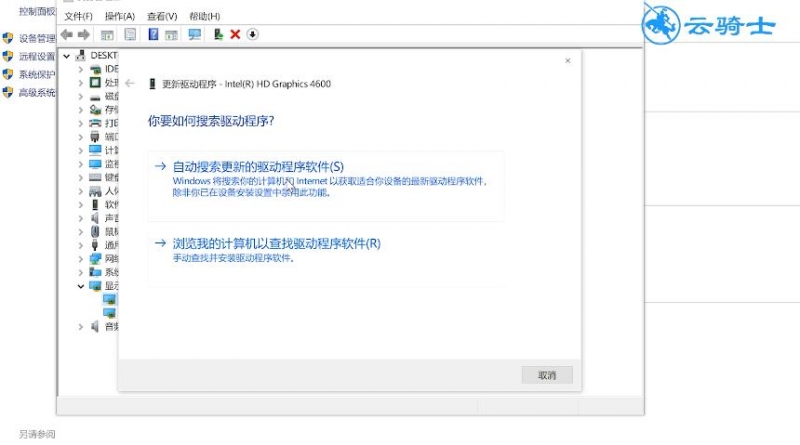The image size is (800, 445).
Task: Click the Forward arrow in Device Manager toolbar
Action: [x=84, y=34]
